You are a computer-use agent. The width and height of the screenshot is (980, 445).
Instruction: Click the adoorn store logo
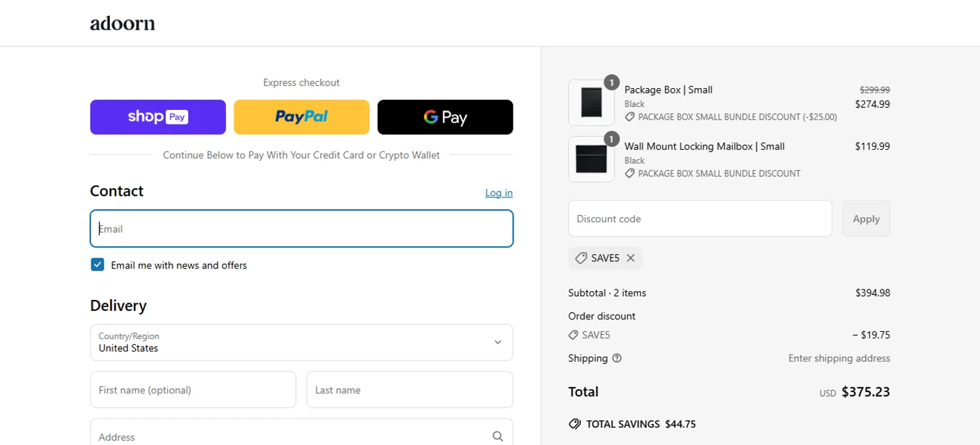pos(122,24)
